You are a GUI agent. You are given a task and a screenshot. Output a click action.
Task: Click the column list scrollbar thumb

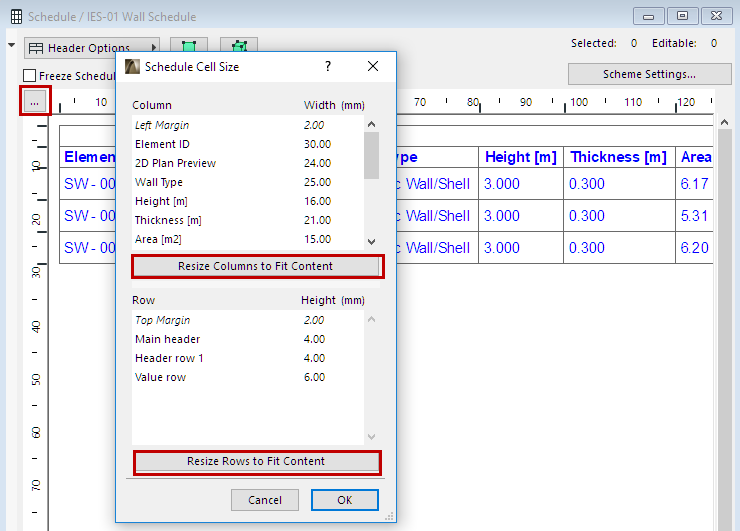point(371,155)
